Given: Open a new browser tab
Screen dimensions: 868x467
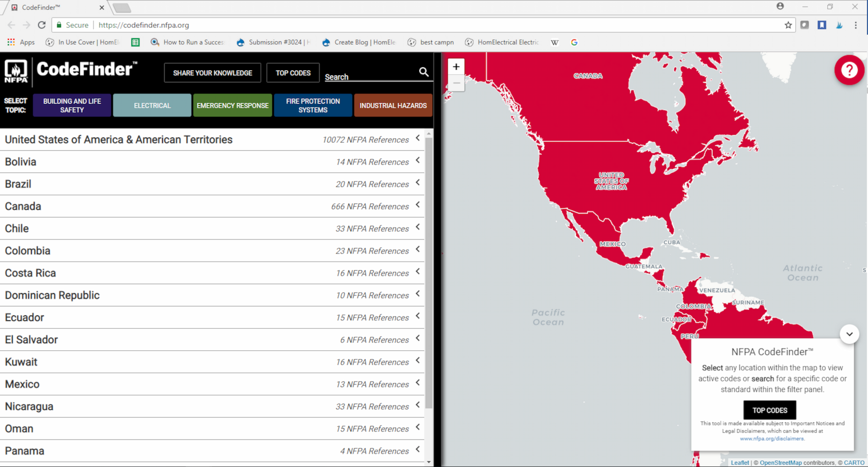Looking at the screenshot, I should tap(122, 8).
